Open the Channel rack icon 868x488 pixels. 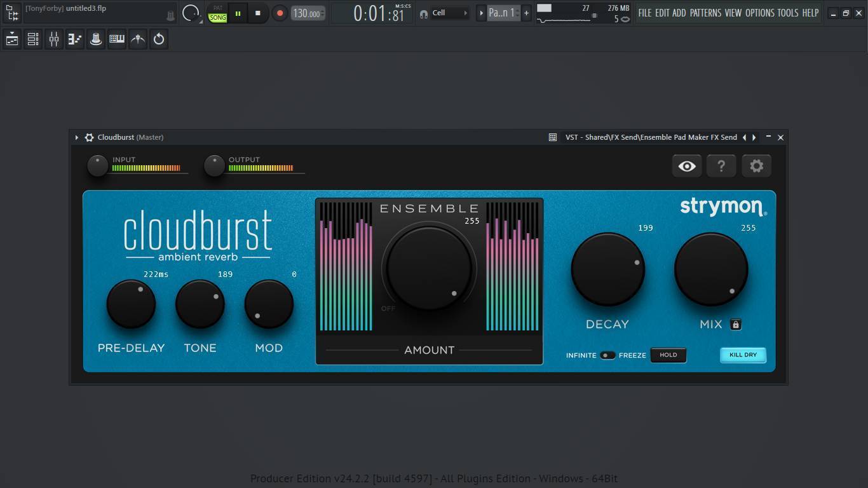click(x=33, y=39)
